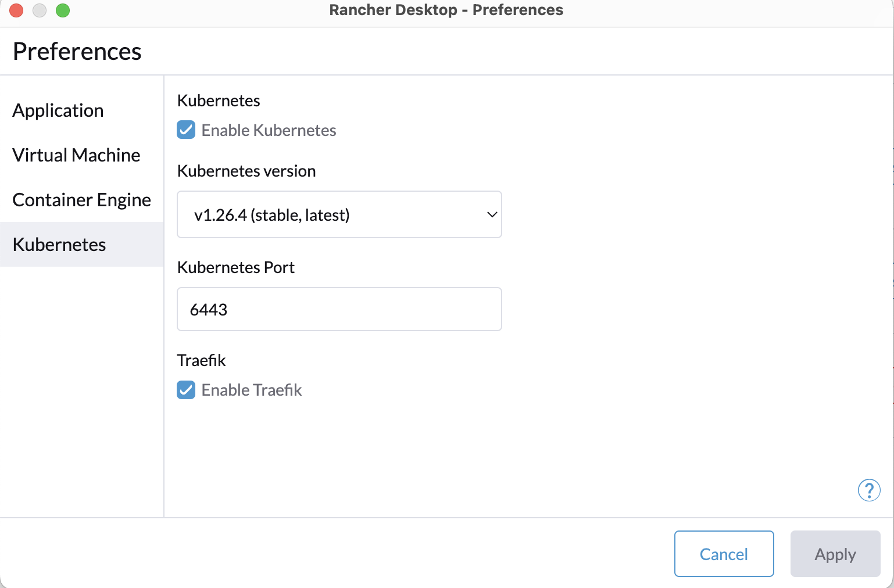Click the Preferences page title
Image resolution: width=894 pixels, height=588 pixels.
coord(77,51)
